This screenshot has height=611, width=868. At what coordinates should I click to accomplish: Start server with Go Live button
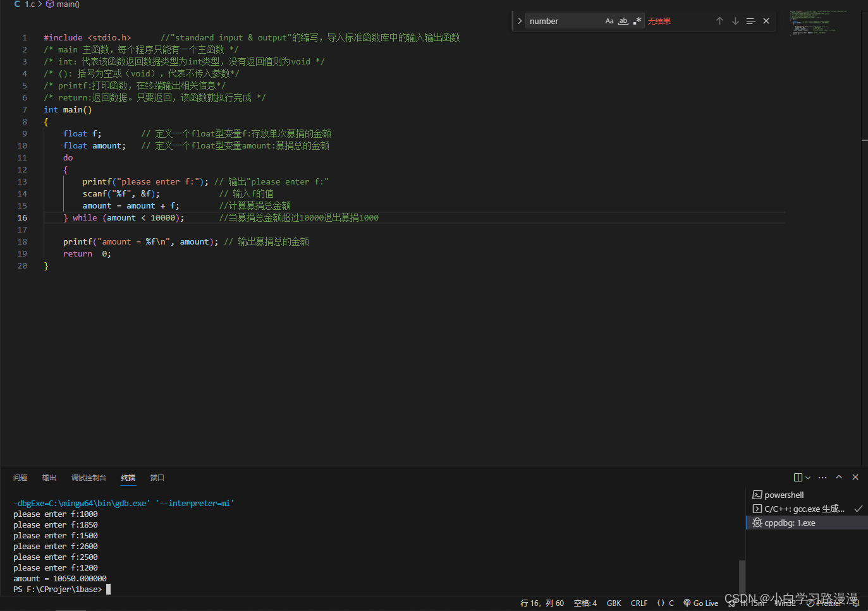coord(700,603)
